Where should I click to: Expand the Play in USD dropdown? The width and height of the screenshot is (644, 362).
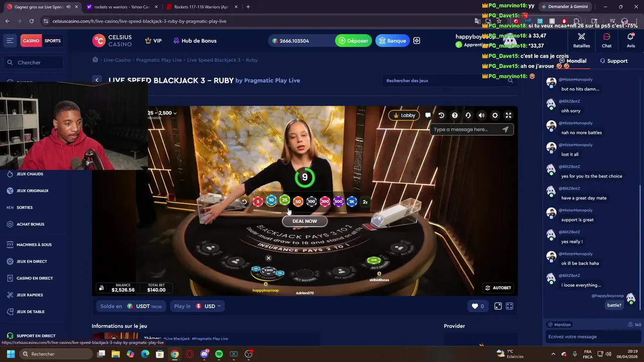pos(197,306)
